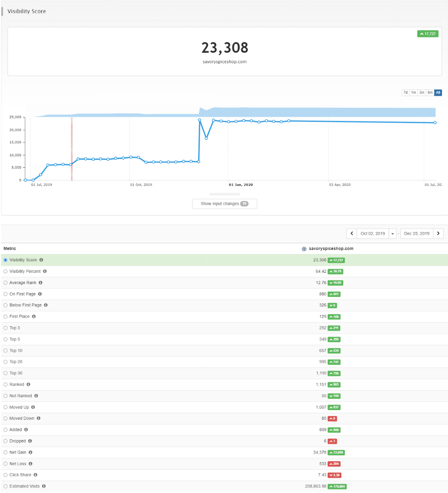Screen dimensions: 448x493
Task: Open the Oct 02, 2019 date dropdown
Action: [392, 233]
